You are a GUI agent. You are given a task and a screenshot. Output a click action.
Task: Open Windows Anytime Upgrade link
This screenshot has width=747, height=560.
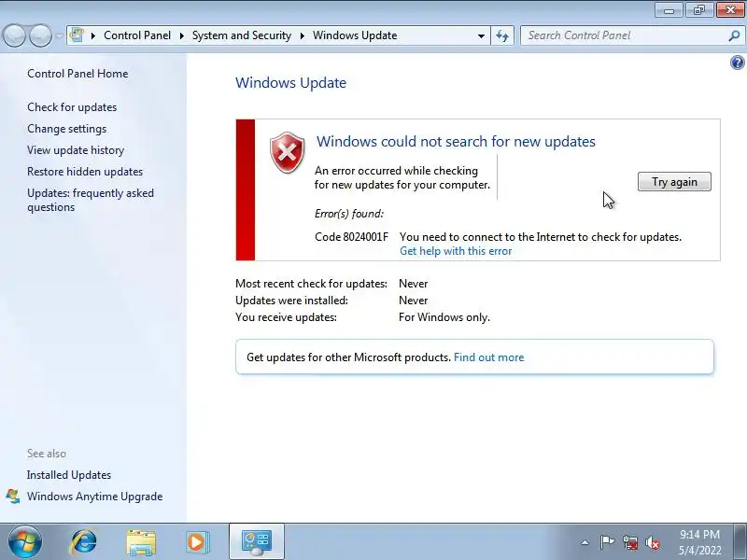click(x=95, y=497)
